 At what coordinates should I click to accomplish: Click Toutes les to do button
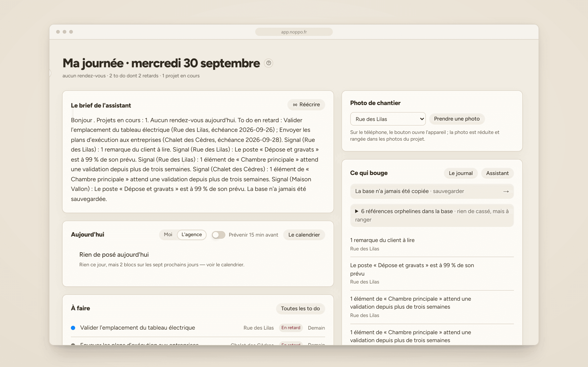pos(300,308)
